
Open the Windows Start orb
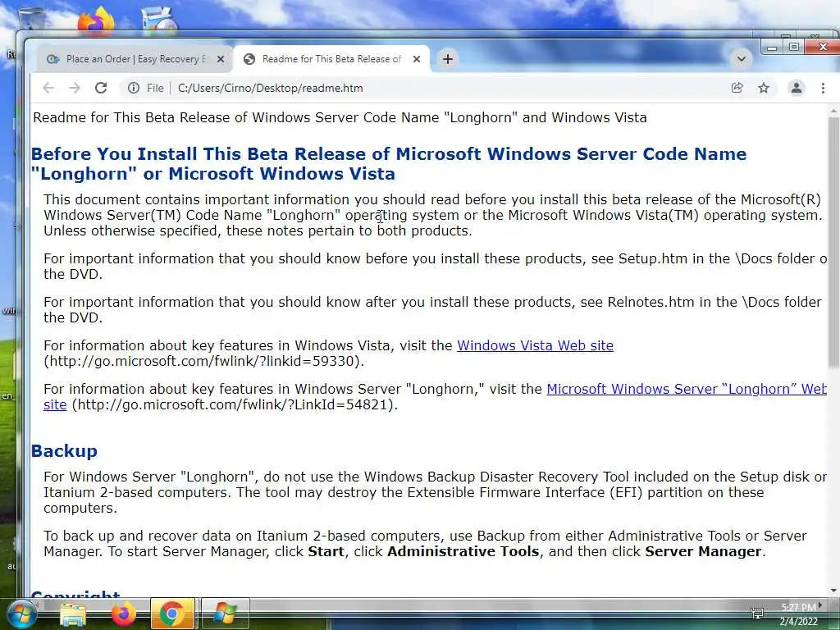(x=22, y=614)
